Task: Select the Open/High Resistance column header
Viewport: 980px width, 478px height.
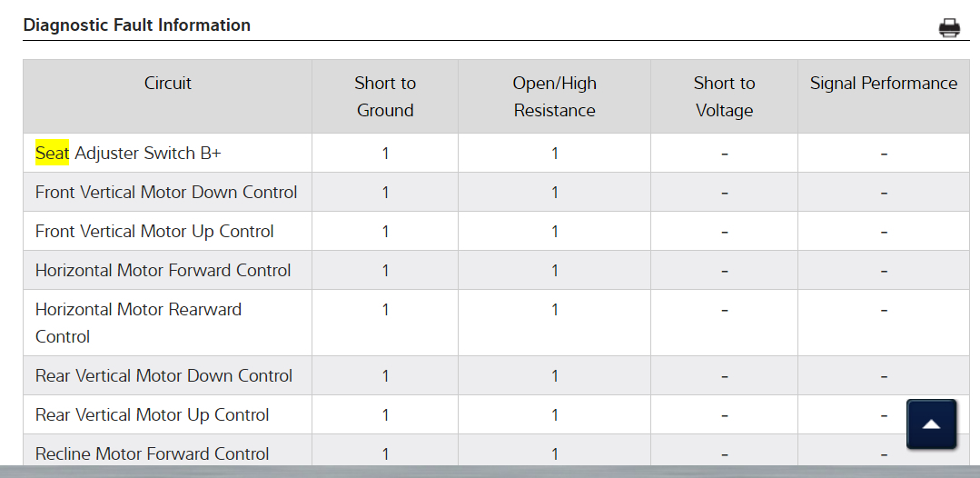Action: (x=554, y=96)
